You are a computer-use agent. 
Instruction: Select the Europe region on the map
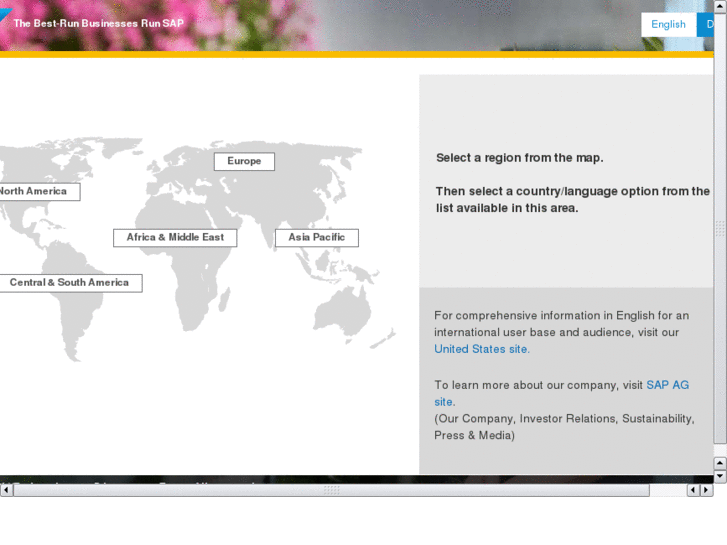tap(244, 161)
